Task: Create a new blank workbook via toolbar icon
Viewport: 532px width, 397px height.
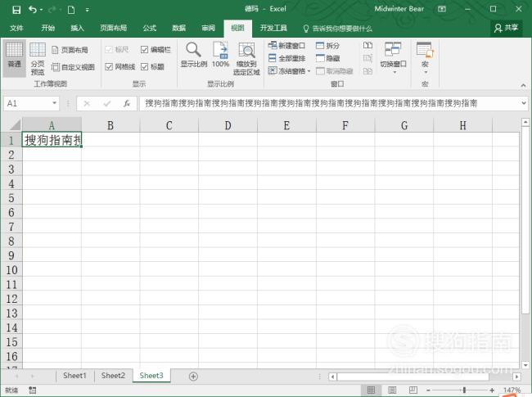Action: (x=71, y=10)
